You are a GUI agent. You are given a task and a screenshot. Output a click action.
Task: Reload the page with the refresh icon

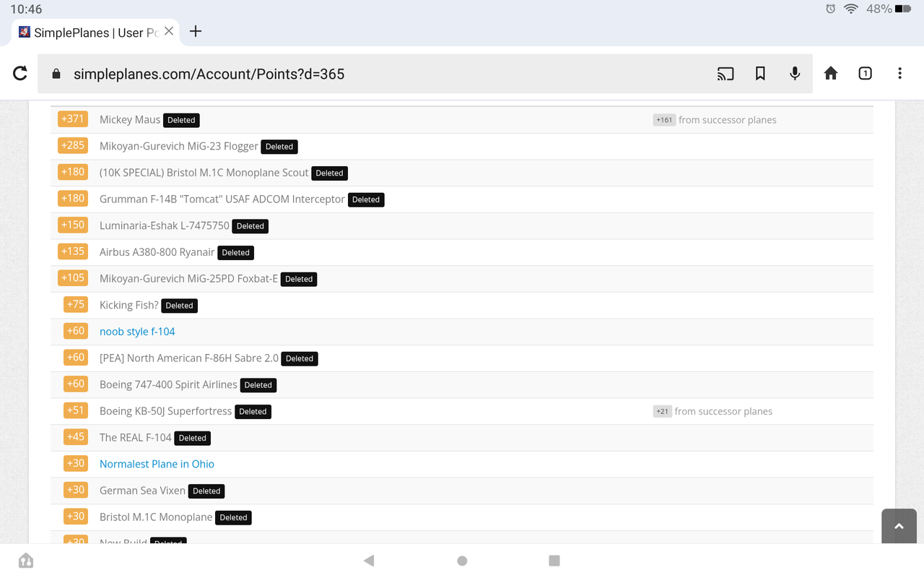pyautogui.click(x=20, y=73)
